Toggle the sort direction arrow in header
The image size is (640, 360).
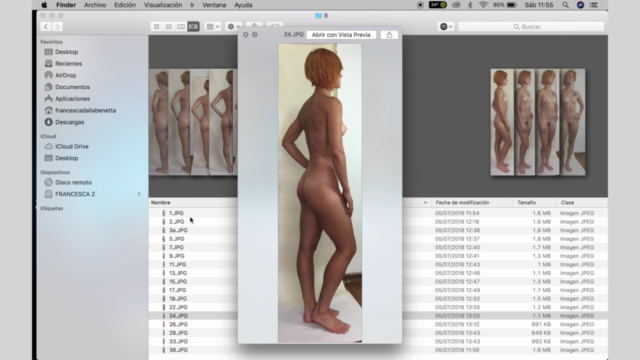coord(425,202)
